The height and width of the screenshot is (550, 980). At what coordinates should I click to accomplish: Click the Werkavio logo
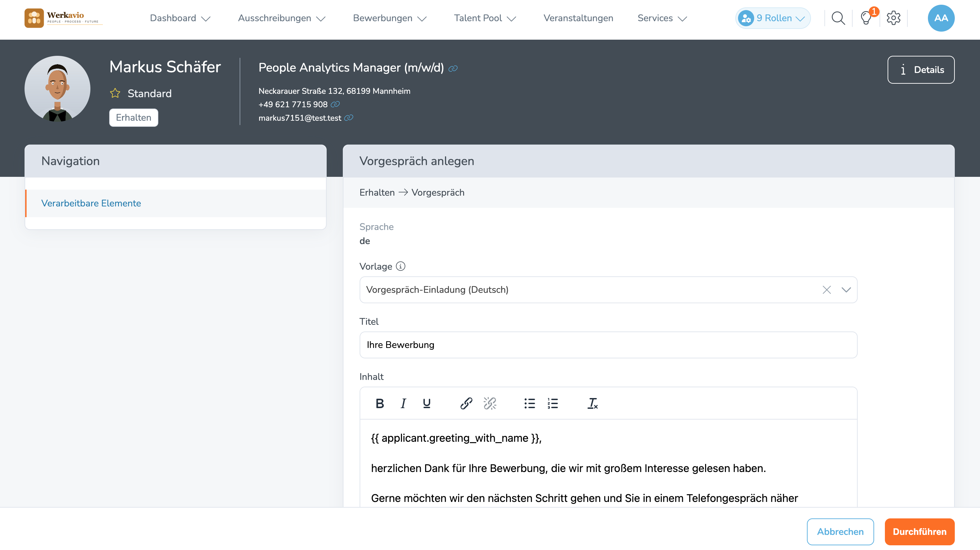[63, 18]
